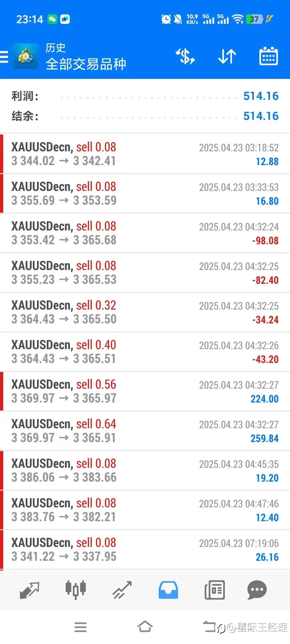Select the sell 0.32 trade row
The width and height of the screenshot is (290, 644).
pyautogui.click(x=145, y=312)
